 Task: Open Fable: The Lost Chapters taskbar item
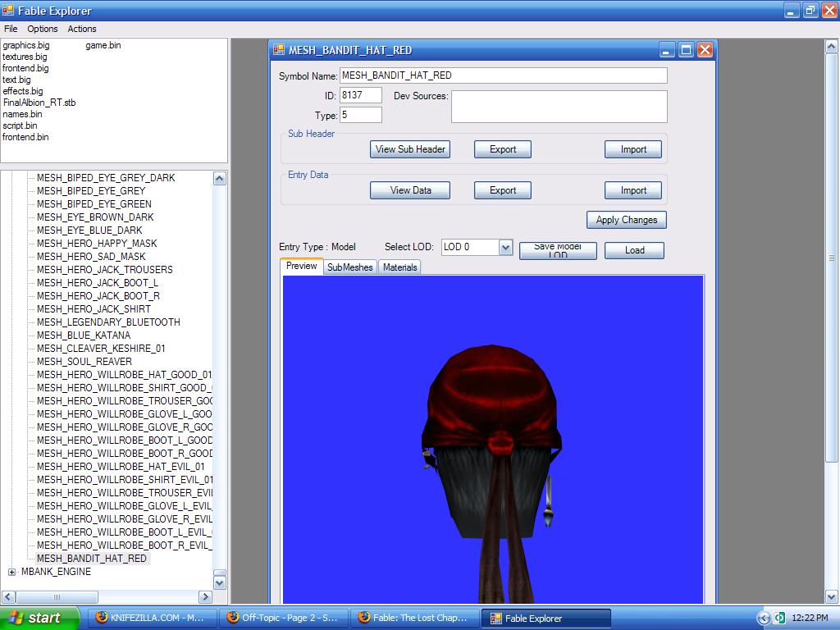[x=413, y=618]
